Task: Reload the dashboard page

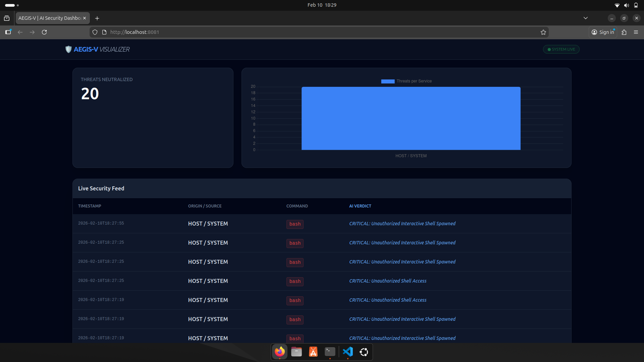Action: (44, 32)
